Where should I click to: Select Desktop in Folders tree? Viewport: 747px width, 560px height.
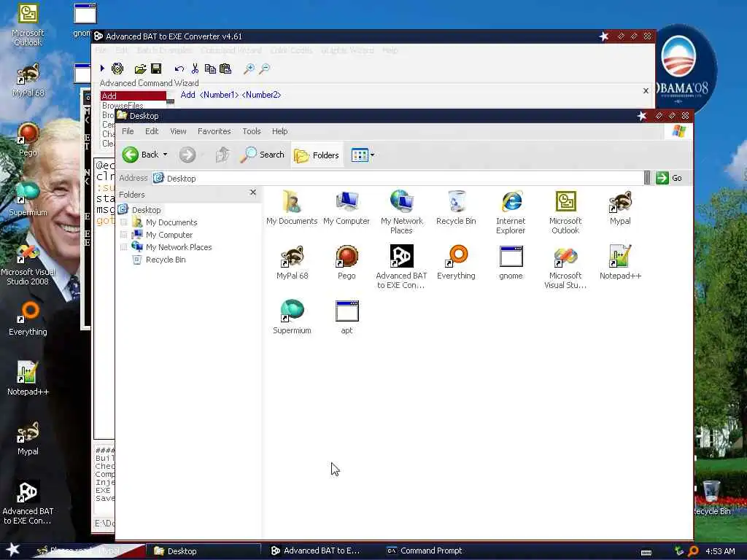pyautogui.click(x=146, y=210)
